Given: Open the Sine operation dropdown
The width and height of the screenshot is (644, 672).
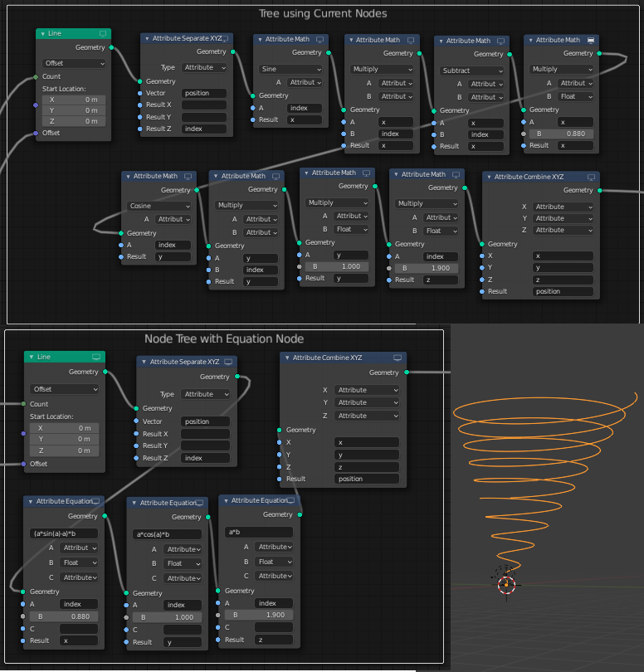Looking at the screenshot, I should click(x=290, y=69).
